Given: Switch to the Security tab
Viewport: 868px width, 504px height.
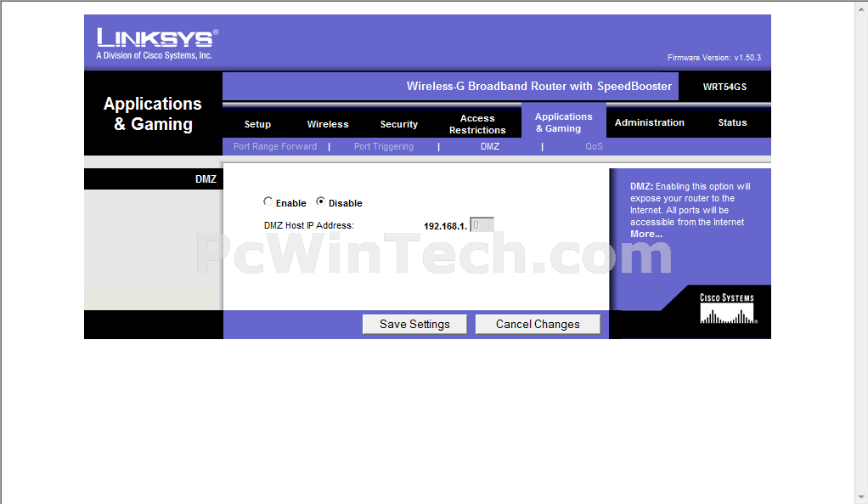Looking at the screenshot, I should pos(398,124).
